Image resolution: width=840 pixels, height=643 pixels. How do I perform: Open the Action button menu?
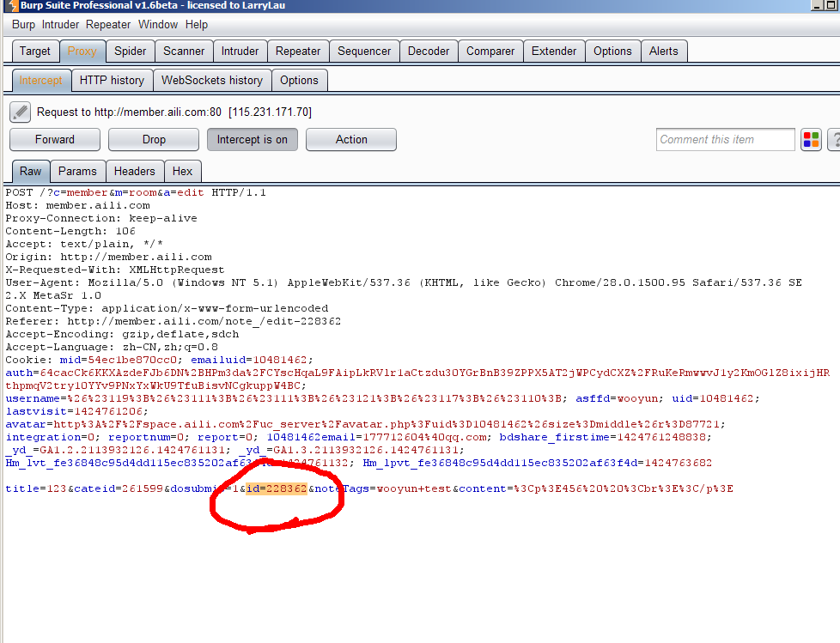[x=351, y=140]
